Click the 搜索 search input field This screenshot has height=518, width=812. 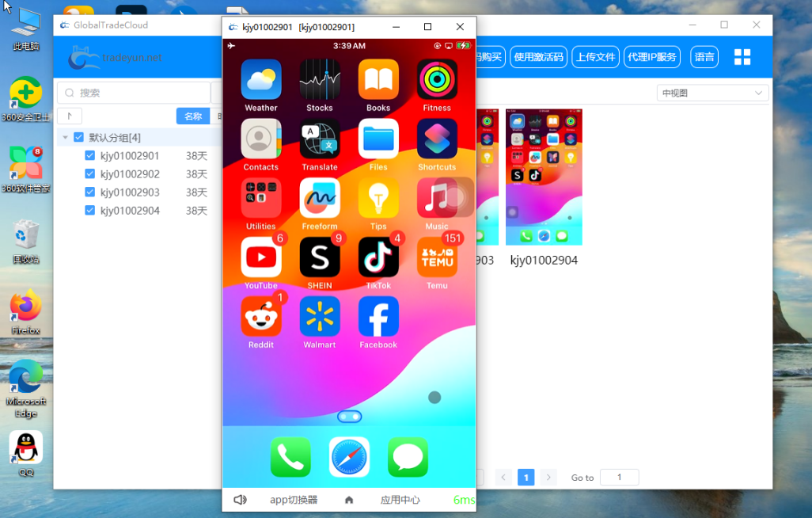pyautogui.click(x=135, y=93)
